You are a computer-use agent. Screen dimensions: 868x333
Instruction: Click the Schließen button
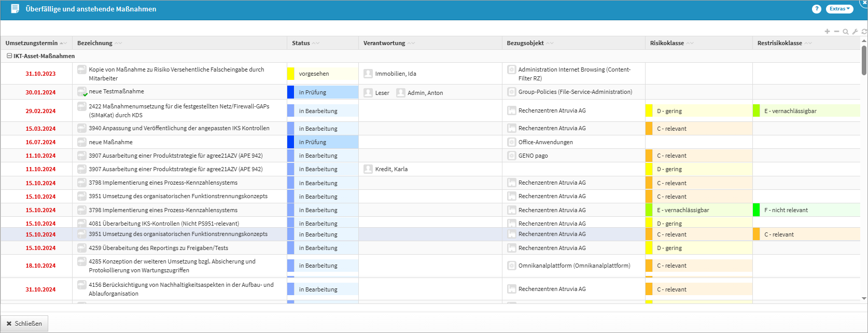coord(24,324)
